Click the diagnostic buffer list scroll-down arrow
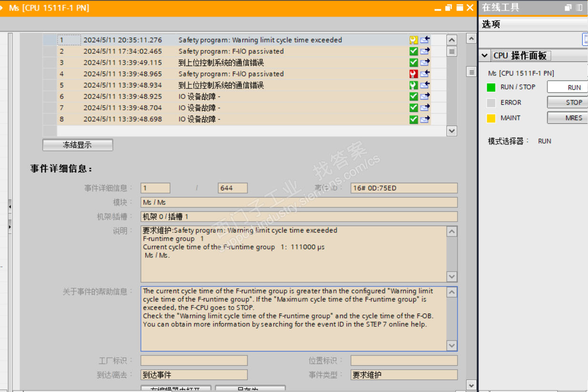 (x=452, y=131)
